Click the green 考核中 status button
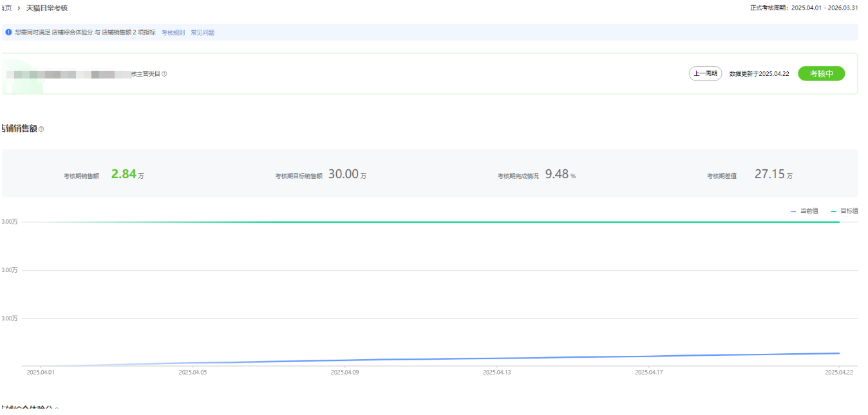Viewport: 868px width, 415px height. click(821, 74)
